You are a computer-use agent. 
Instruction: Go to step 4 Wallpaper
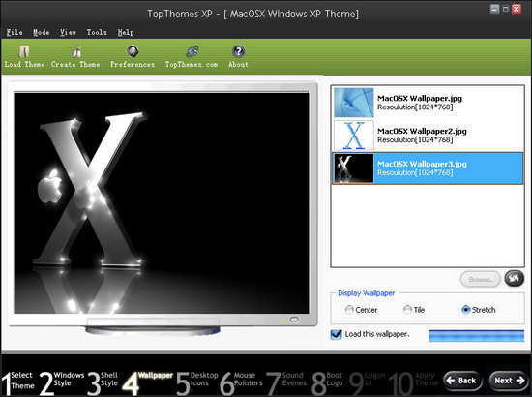click(x=148, y=382)
